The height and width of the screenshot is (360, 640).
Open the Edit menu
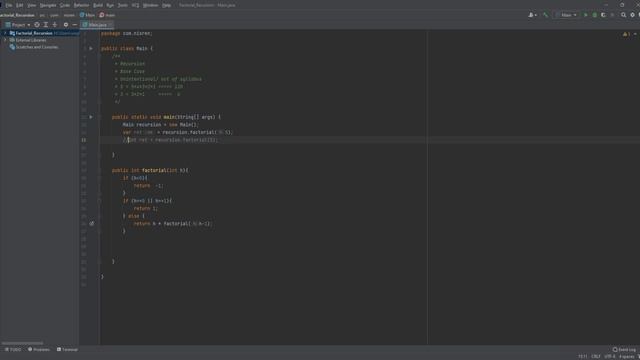tap(20, 5)
